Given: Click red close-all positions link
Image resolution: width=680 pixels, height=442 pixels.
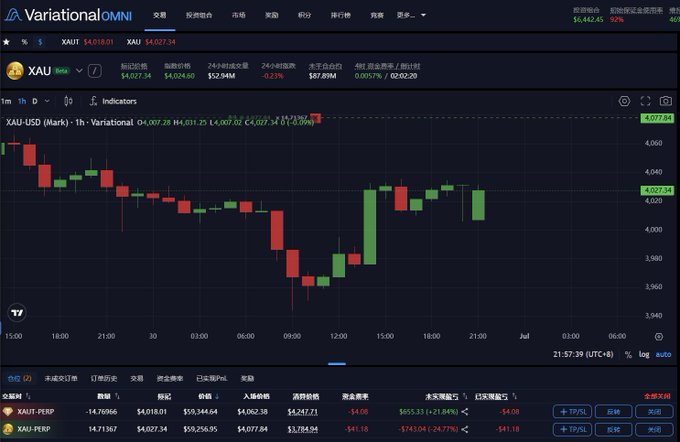Looking at the screenshot, I should (657, 396).
